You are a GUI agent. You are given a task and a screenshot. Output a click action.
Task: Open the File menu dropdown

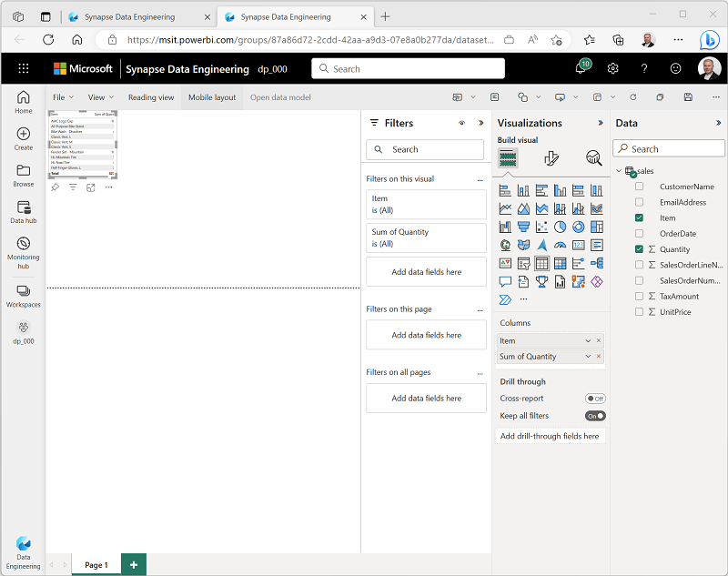tap(63, 97)
